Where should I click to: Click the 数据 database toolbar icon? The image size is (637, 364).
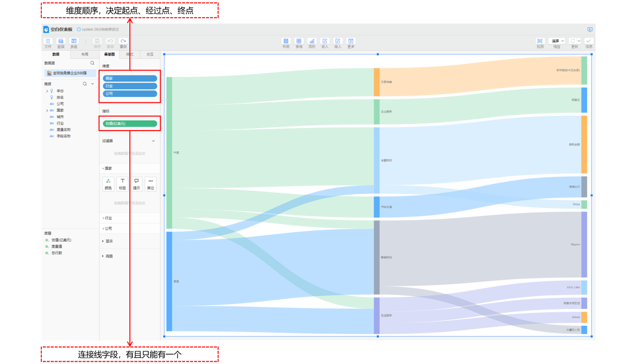61,41
